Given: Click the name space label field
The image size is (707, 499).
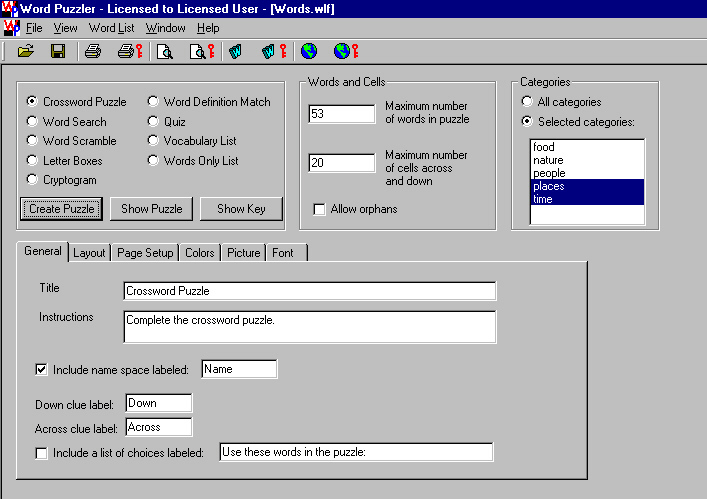Looking at the screenshot, I should point(239,369).
